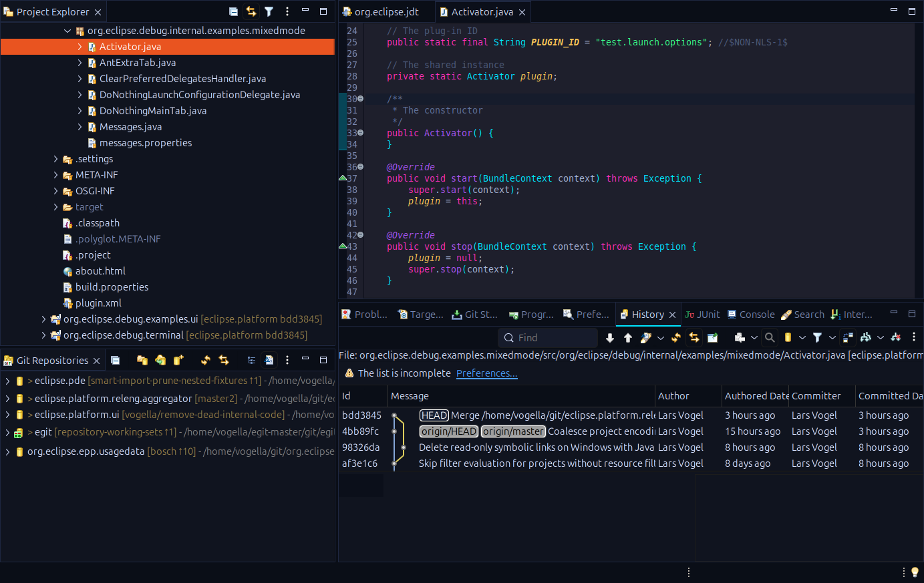Expand AntExtraTab.java in Project Explorer
The height and width of the screenshot is (583, 924).
coord(80,63)
